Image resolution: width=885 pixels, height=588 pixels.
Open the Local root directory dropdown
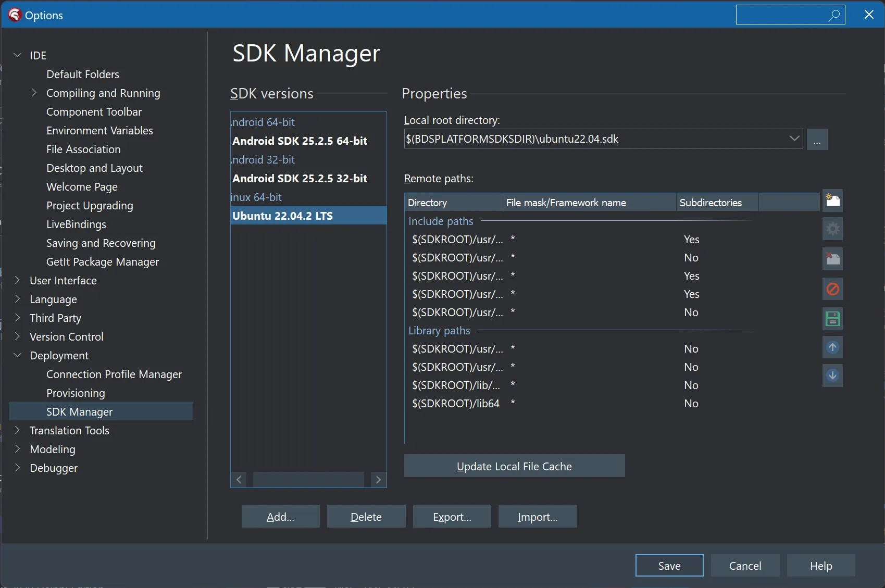click(x=794, y=139)
